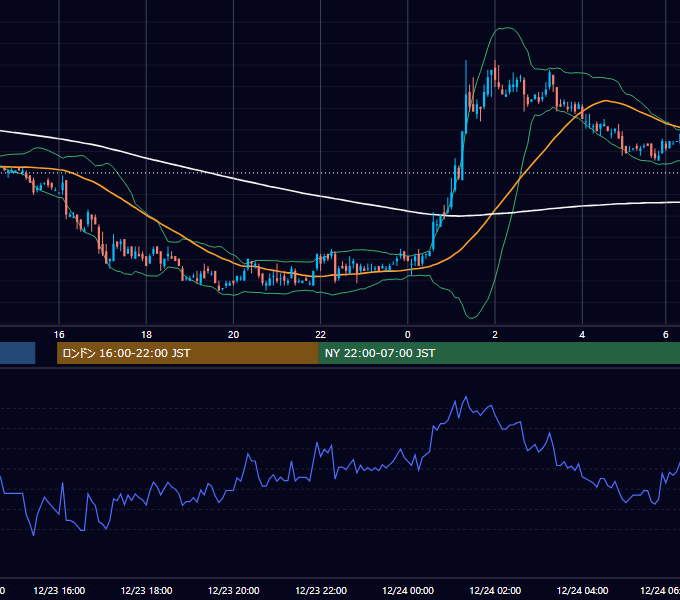
Task: Click the "12/24 04:00" date label on the lower axis
Action: 582,590
